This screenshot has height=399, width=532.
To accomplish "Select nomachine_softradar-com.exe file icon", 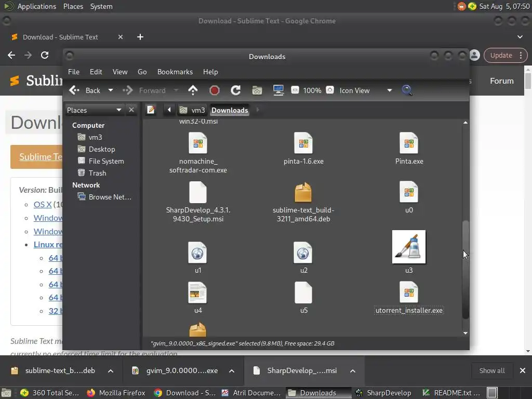I will [x=198, y=143].
